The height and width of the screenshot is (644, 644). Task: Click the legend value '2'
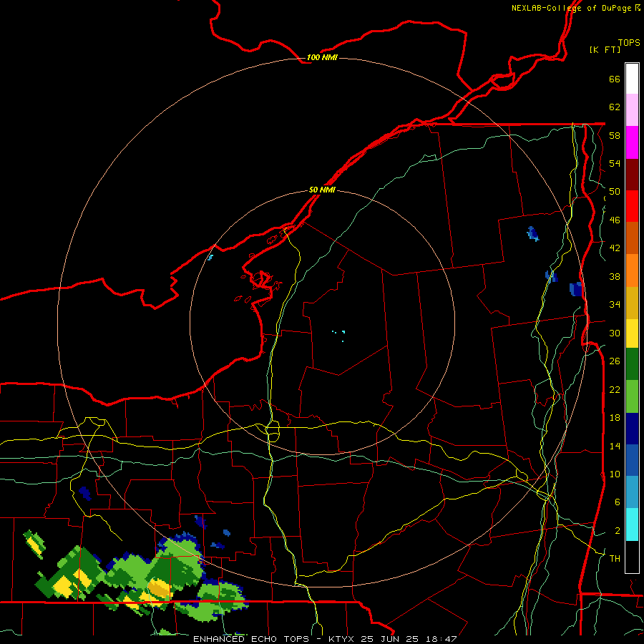click(x=618, y=531)
